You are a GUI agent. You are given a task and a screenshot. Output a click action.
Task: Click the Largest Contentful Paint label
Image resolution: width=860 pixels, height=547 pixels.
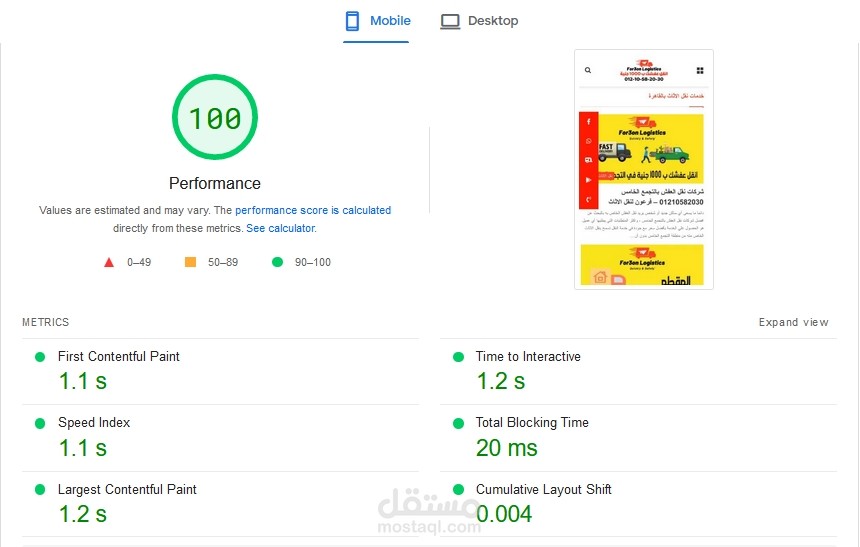(127, 489)
